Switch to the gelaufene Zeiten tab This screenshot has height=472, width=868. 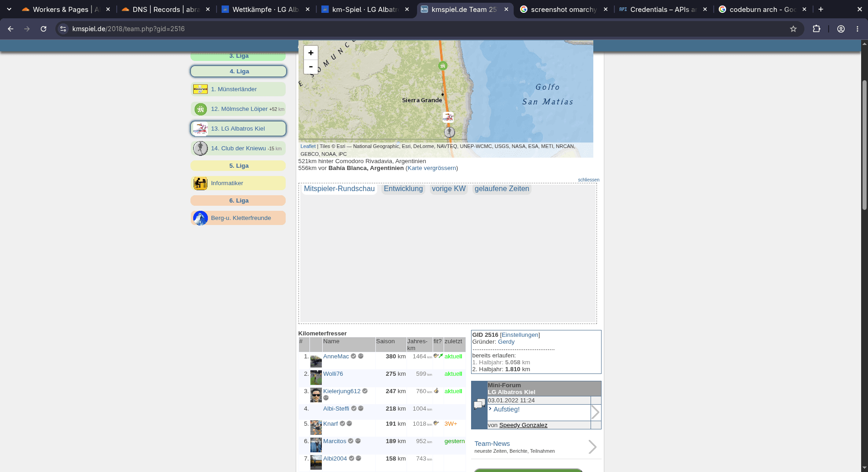[x=502, y=189]
